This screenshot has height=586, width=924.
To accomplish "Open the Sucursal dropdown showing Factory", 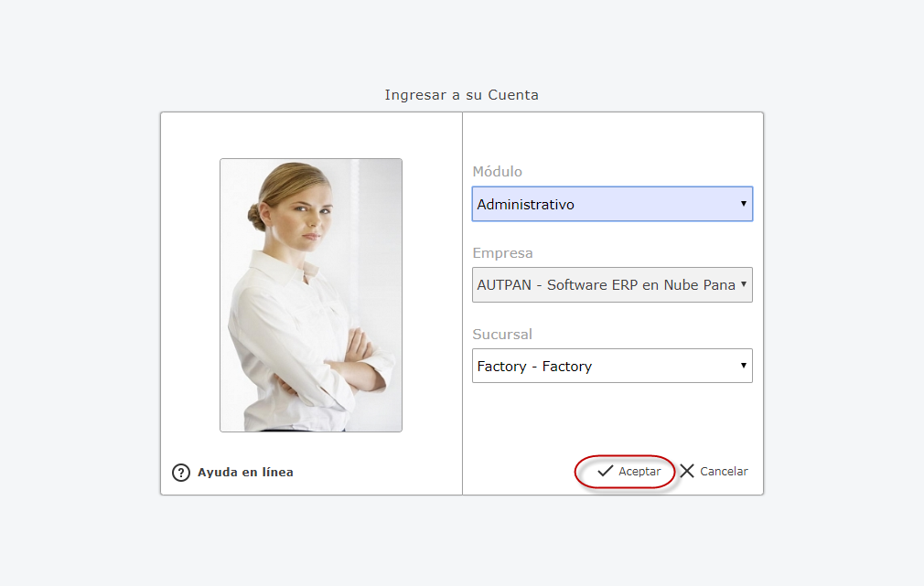I will click(x=611, y=367).
